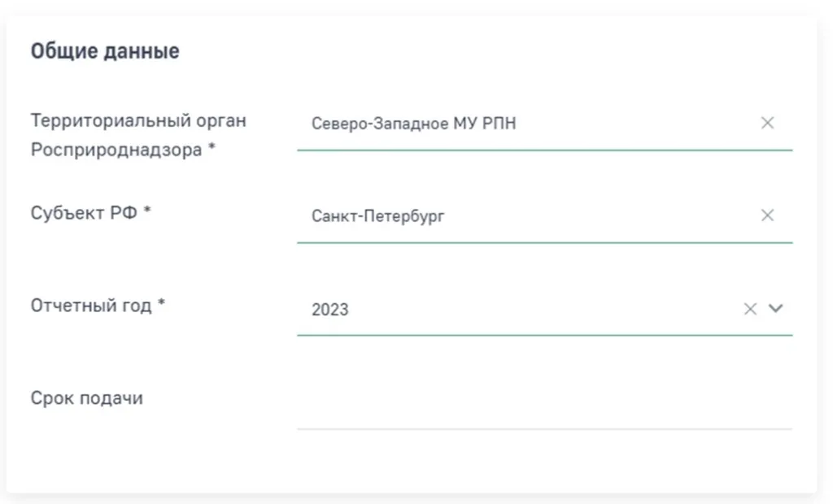
Task: Click the Срок подачи label
Action: (x=87, y=398)
